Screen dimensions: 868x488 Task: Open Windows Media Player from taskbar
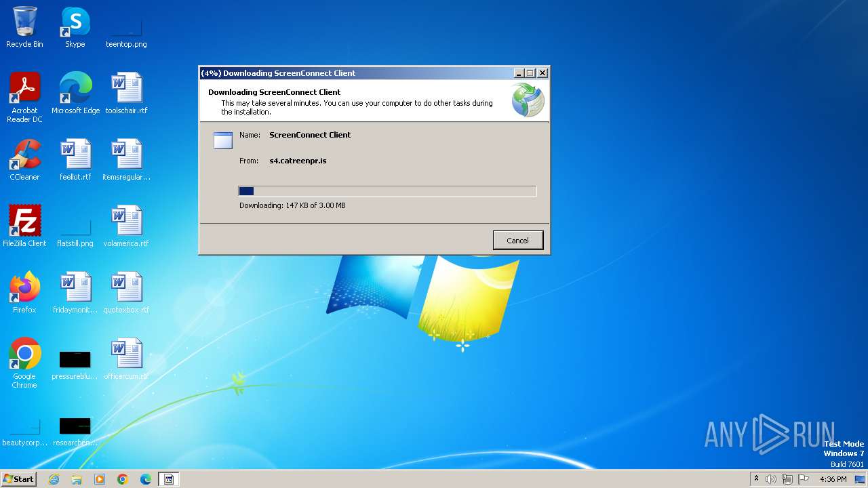[x=100, y=479]
